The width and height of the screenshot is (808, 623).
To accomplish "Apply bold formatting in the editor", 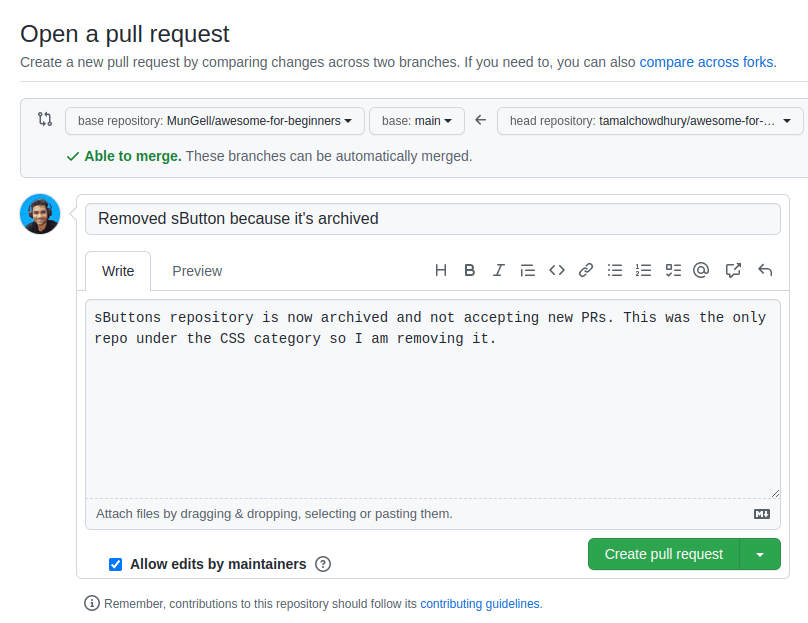I will (x=469, y=270).
